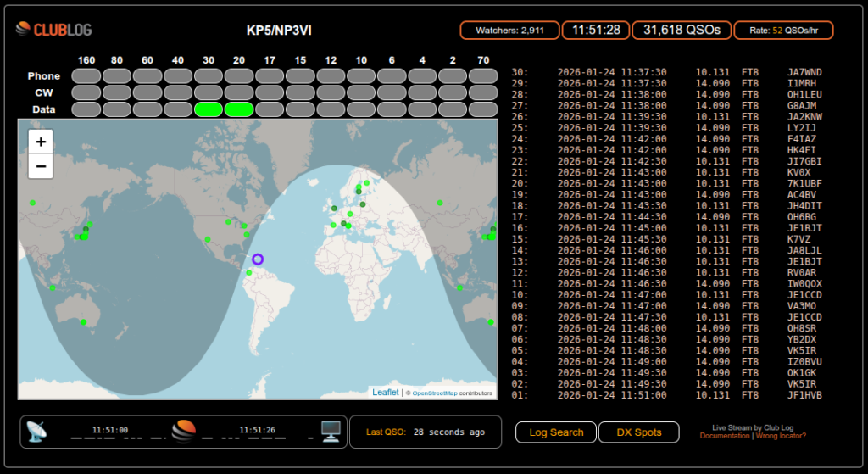Select the green Data 20m band indicator
The width and height of the screenshot is (868, 474).
click(x=239, y=109)
